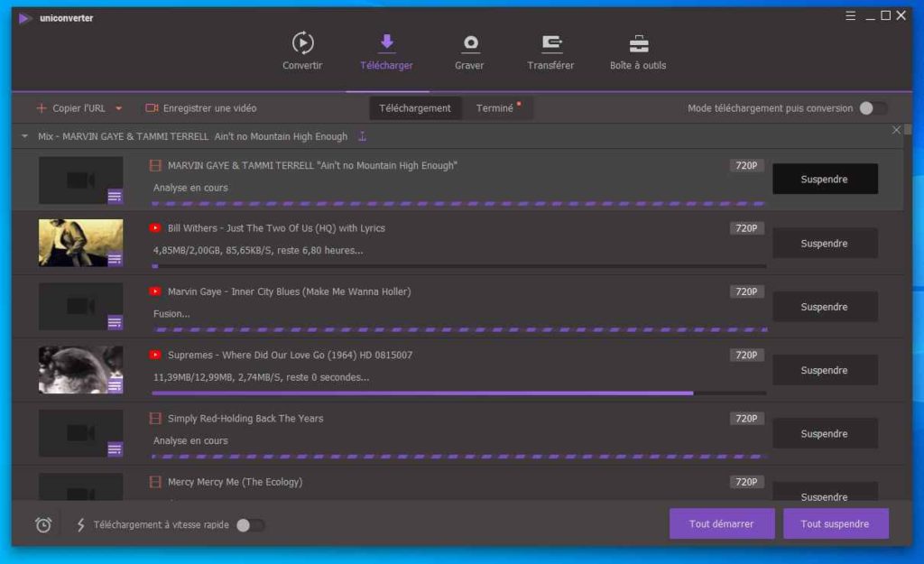Suspend the Inner City Blues download
Viewport: 924px width, 564px height.
825,307
